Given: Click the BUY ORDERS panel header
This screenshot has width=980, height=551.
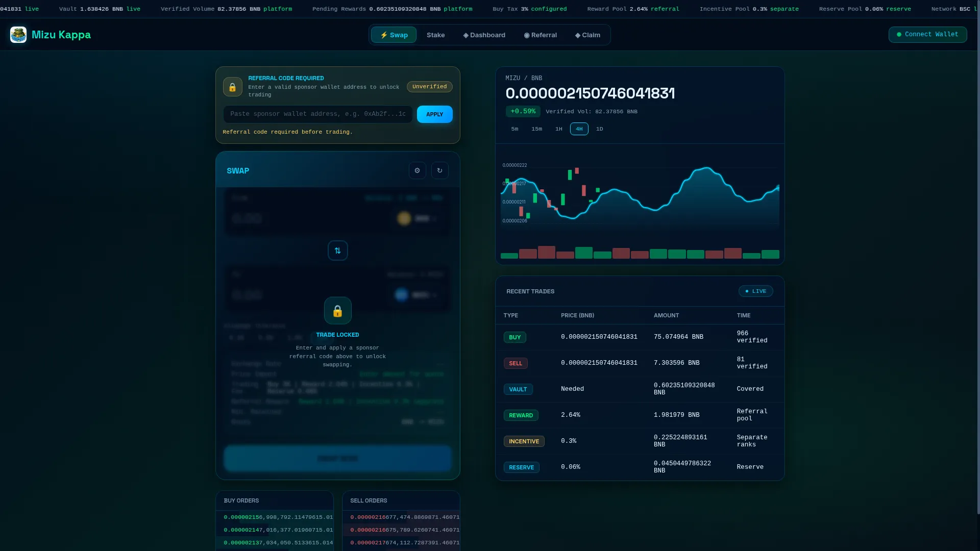Looking at the screenshot, I should pos(275,500).
